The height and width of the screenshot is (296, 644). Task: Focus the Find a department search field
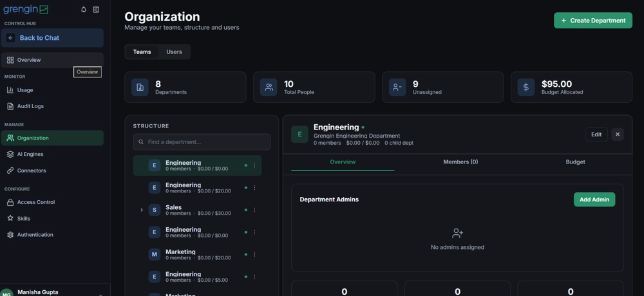click(x=202, y=142)
